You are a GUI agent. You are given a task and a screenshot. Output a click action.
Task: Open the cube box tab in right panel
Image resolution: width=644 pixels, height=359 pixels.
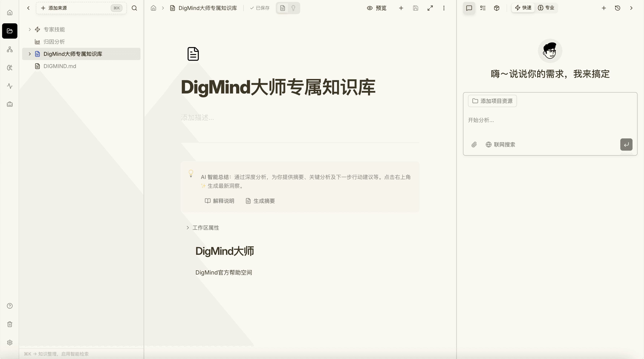[x=497, y=8]
